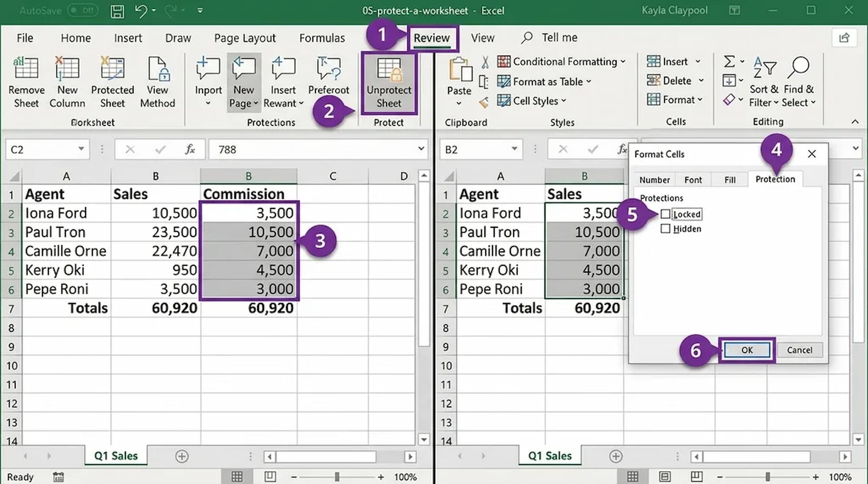Click the Share icon in ribbon

pyautogui.click(x=844, y=38)
